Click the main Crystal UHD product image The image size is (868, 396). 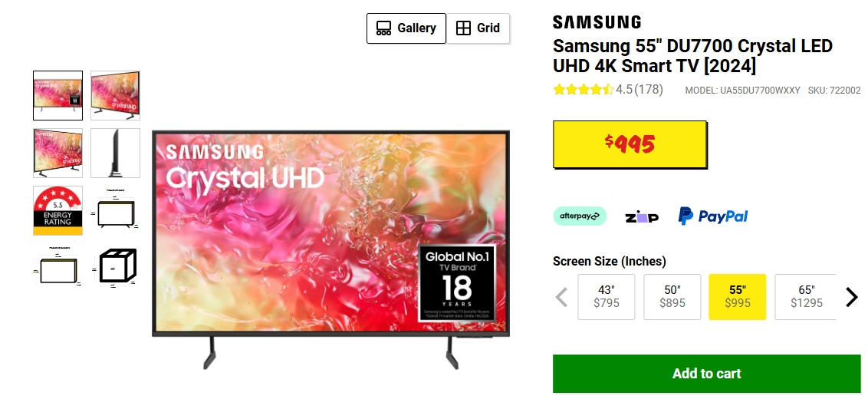point(330,249)
